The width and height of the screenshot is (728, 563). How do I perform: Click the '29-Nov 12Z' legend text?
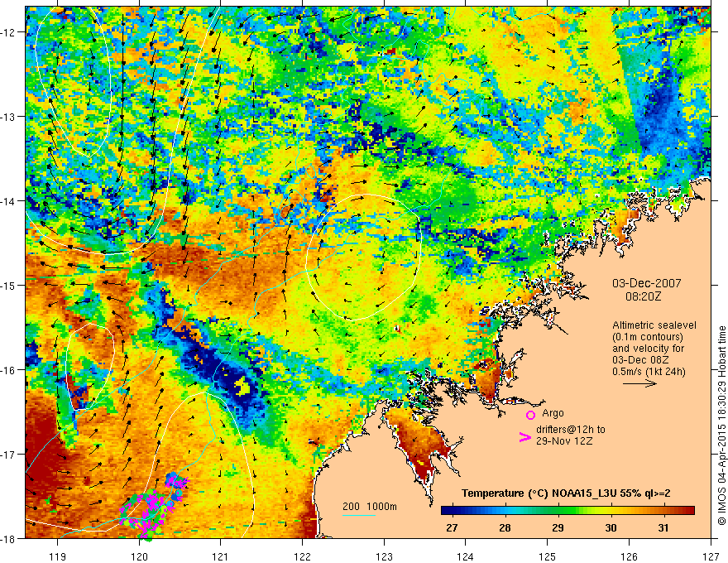(x=564, y=440)
